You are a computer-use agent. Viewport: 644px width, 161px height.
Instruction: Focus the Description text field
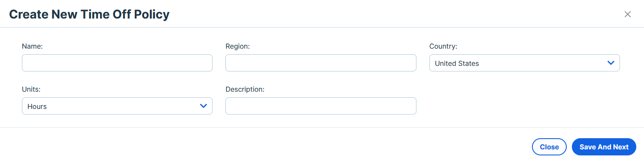click(x=321, y=106)
